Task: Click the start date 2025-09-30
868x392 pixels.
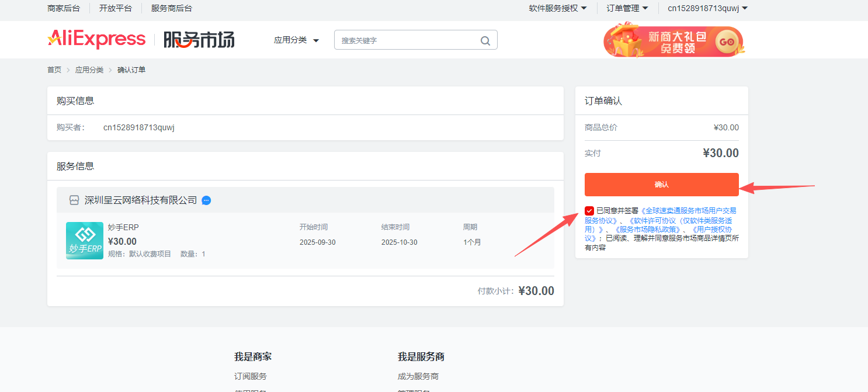Action: click(x=318, y=242)
